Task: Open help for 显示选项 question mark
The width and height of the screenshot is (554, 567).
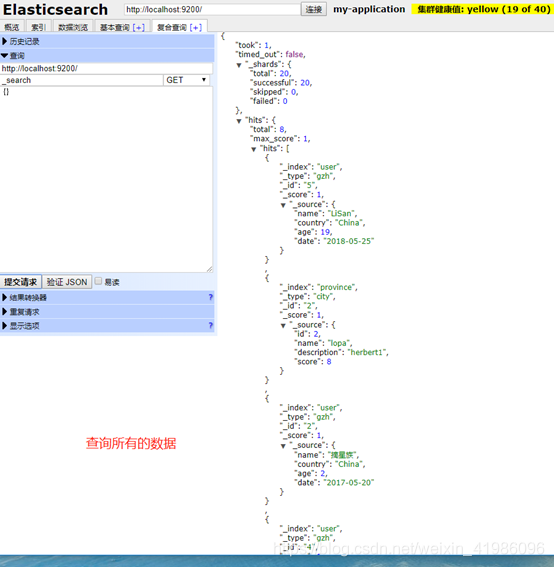Action: click(210, 325)
